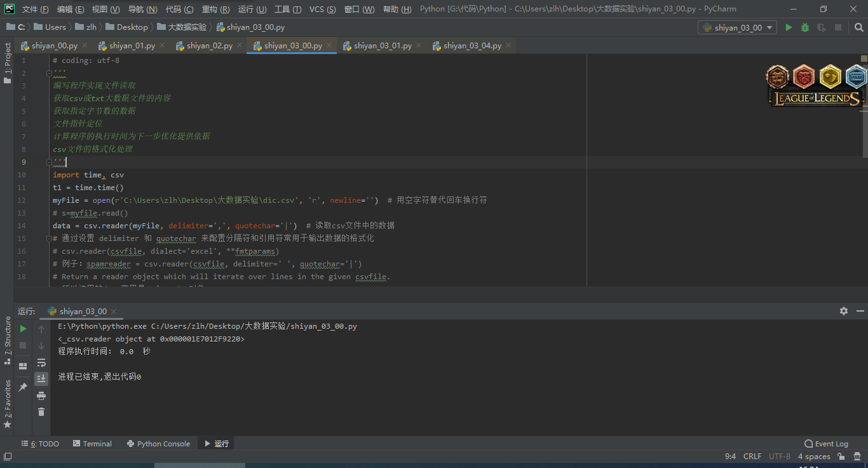This screenshot has width=868, height=468.
Task: Open Search Everywhere magnifier icon
Action: tap(858, 27)
